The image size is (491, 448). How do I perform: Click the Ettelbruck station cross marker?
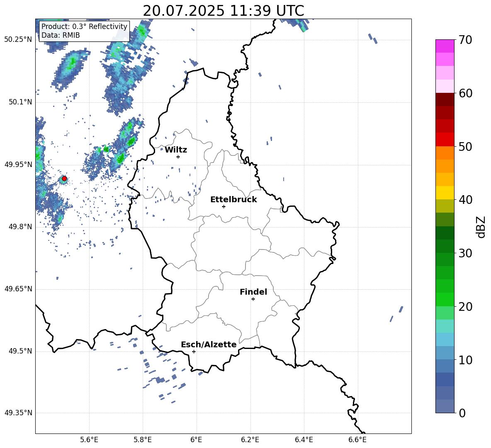[x=224, y=206]
